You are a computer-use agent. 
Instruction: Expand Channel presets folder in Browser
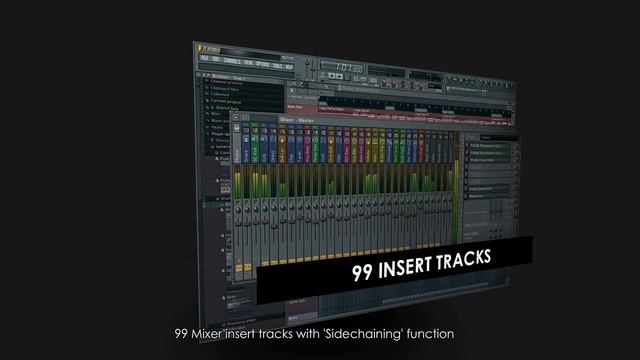(x=226, y=82)
